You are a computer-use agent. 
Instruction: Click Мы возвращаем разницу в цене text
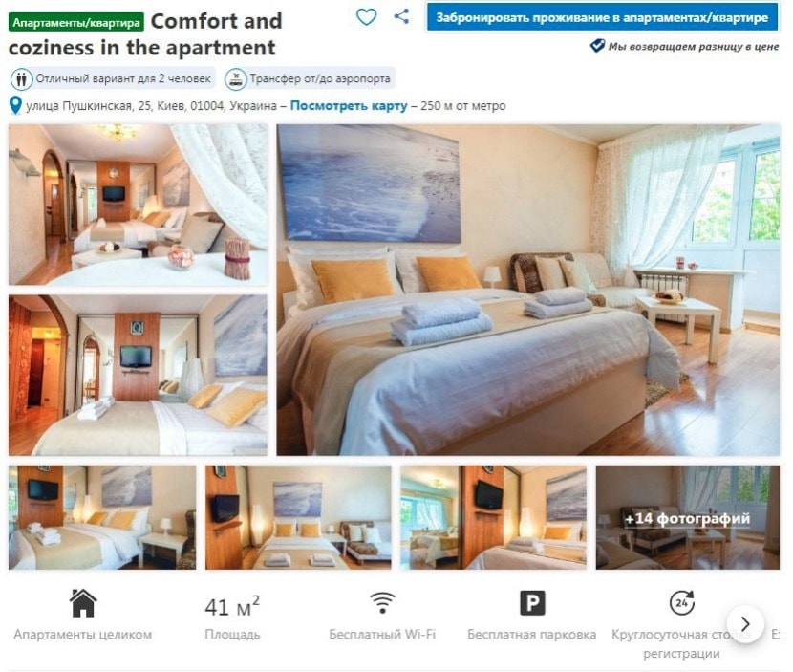pyautogui.click(x=693, y=47)
